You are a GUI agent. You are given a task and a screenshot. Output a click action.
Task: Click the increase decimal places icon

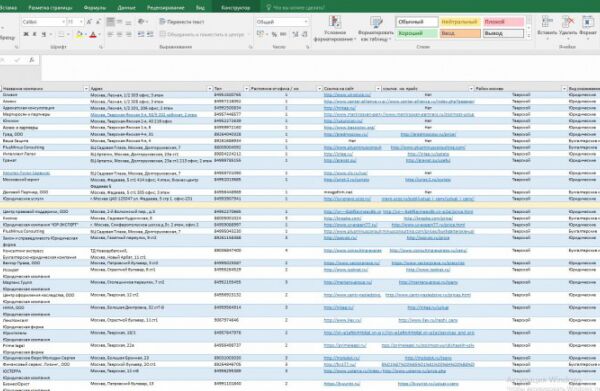(295, 34)
